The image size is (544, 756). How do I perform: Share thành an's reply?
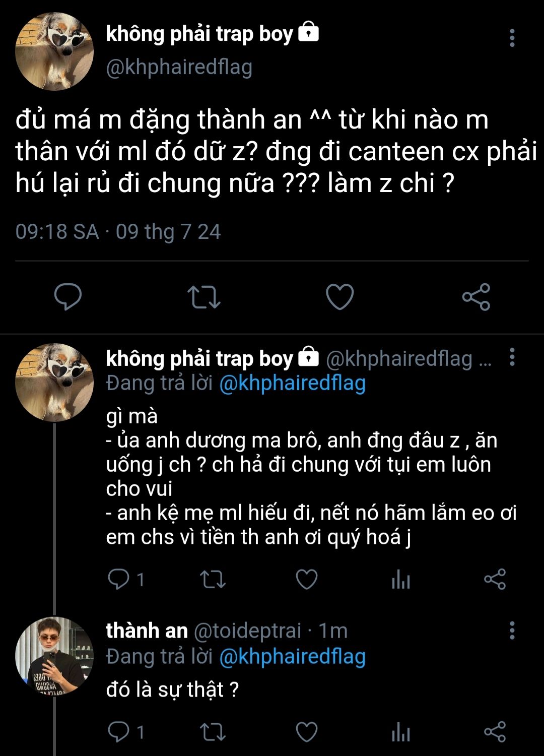tap(495, 732)
